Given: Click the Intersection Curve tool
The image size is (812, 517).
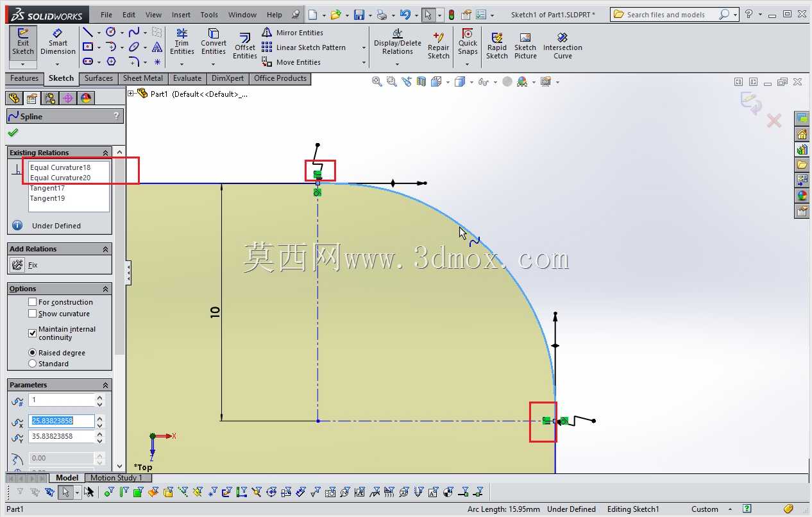Looking at the screenshot, I should (x=562, y=46).
